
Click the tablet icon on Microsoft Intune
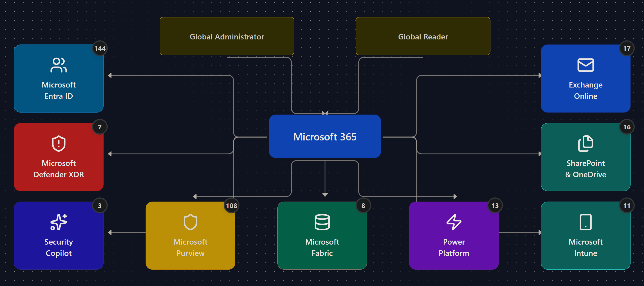[x=586, y=222]
